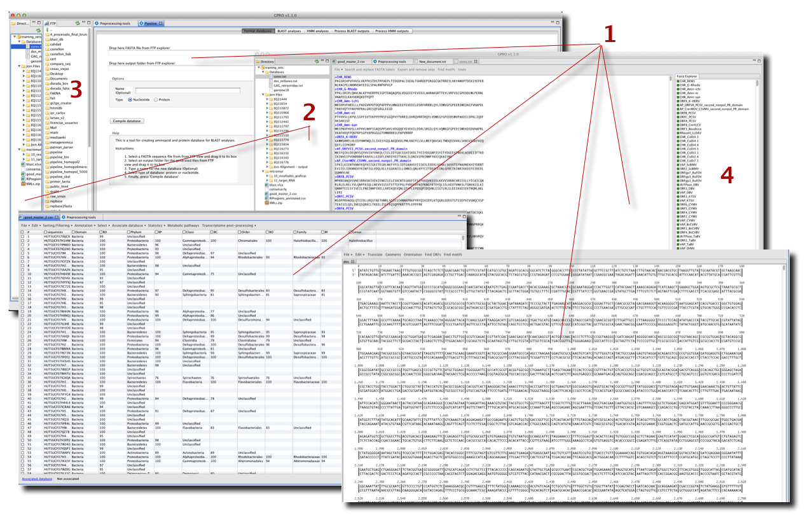This screenshot has height=520, width=812.
Task: Open the blast.xlsx spreadsheet file icon
Action: pos(22,164)
